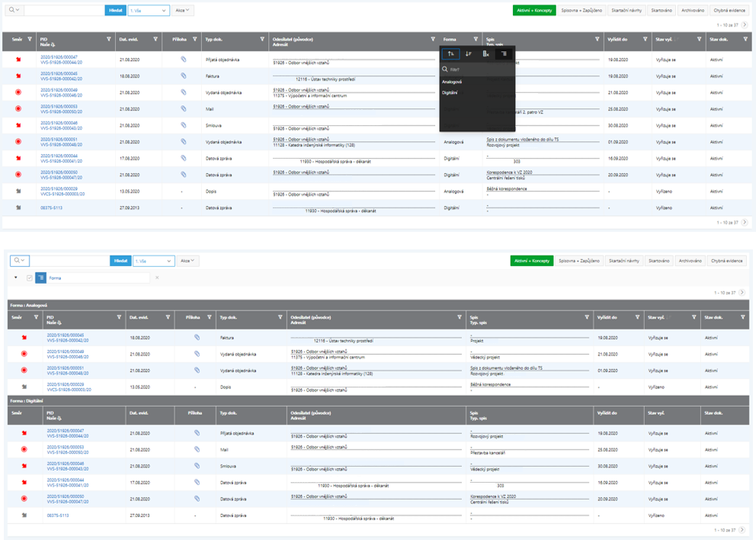This screenshot has width=756, height=540.
Task: Click the Stav dok. filter funnel in the lower table
Action: [742, 317]
